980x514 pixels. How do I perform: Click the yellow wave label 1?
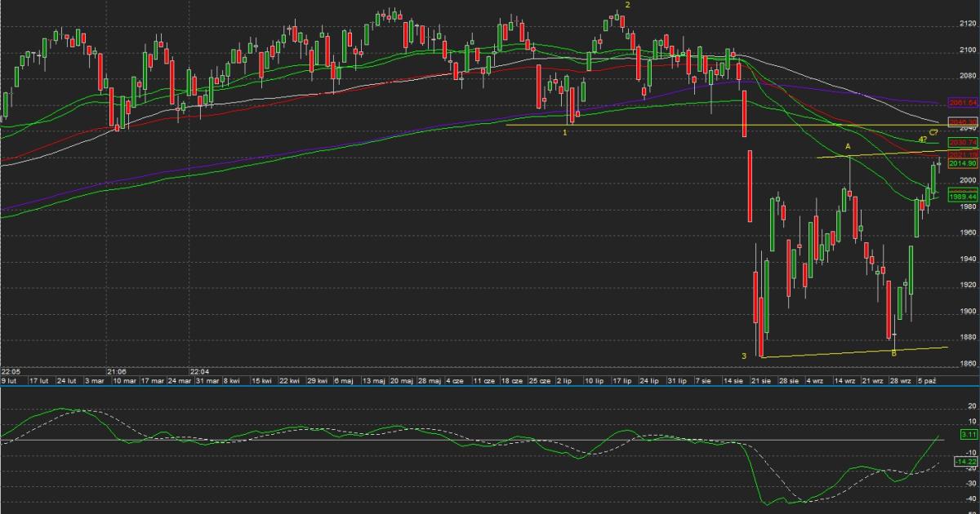565,131
